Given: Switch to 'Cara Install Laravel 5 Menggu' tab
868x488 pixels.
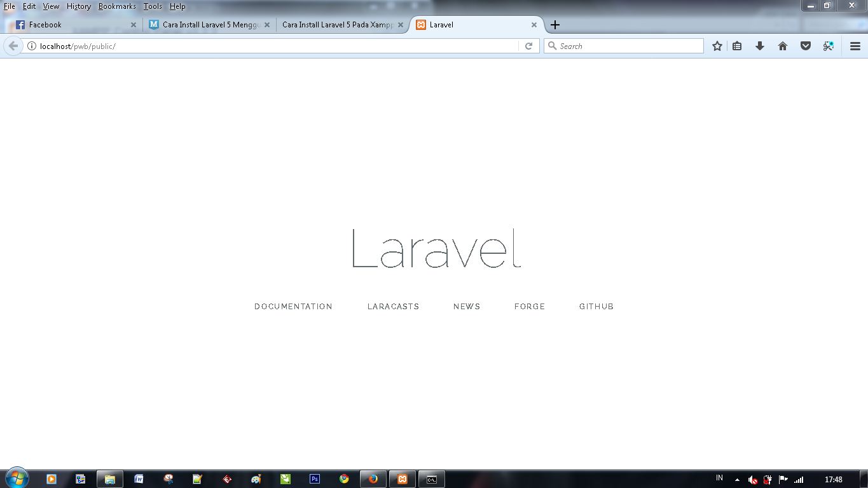Looking at the screenshot, I should 209,25.
